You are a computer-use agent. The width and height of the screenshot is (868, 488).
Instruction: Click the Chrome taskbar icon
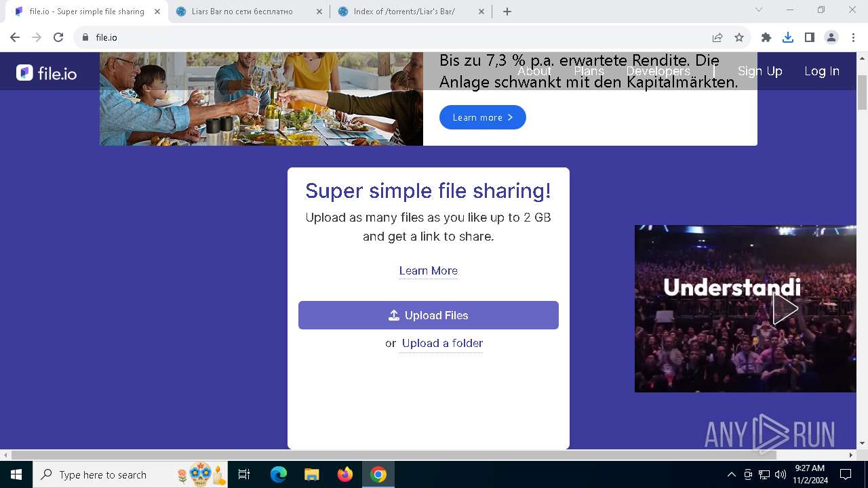(x=378, y=474)
